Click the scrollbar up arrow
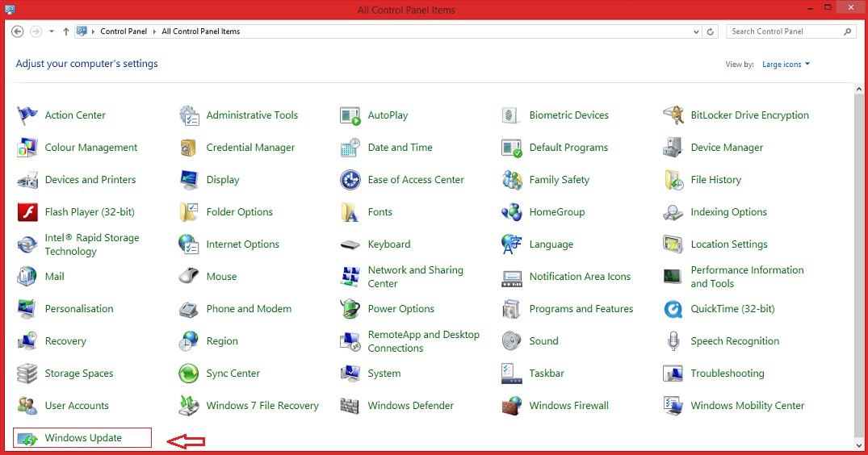 coord(858,89)
